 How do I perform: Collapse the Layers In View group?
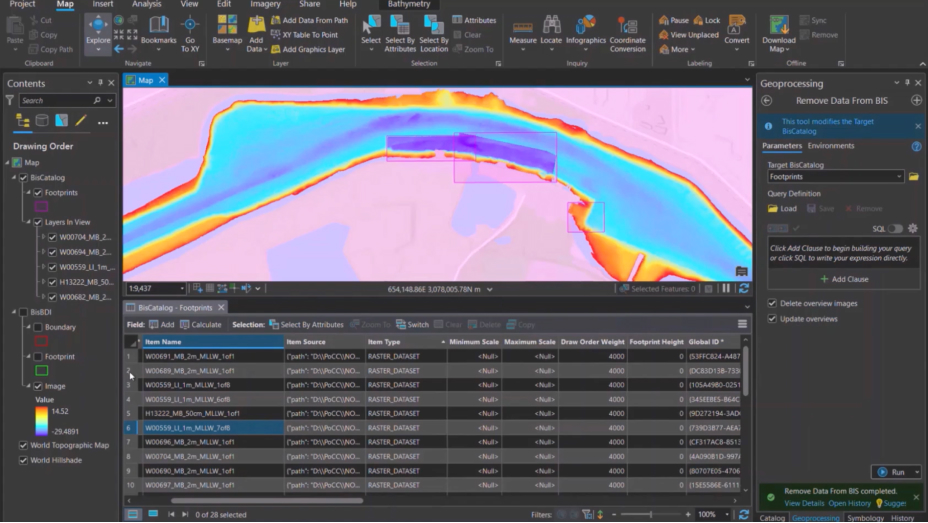(27, 222)
